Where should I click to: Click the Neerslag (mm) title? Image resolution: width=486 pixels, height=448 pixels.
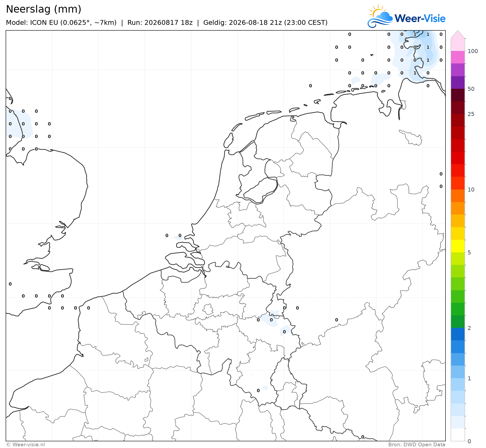coord(43,9)
